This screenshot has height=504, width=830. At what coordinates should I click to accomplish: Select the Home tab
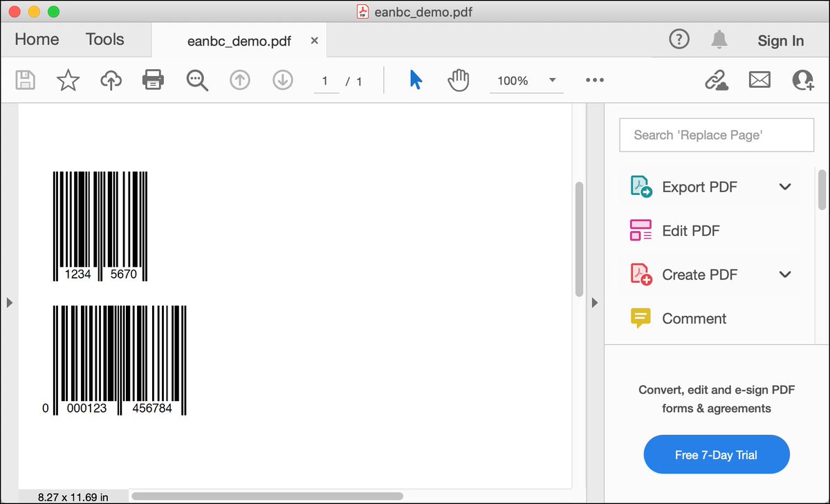click(36, 39)
